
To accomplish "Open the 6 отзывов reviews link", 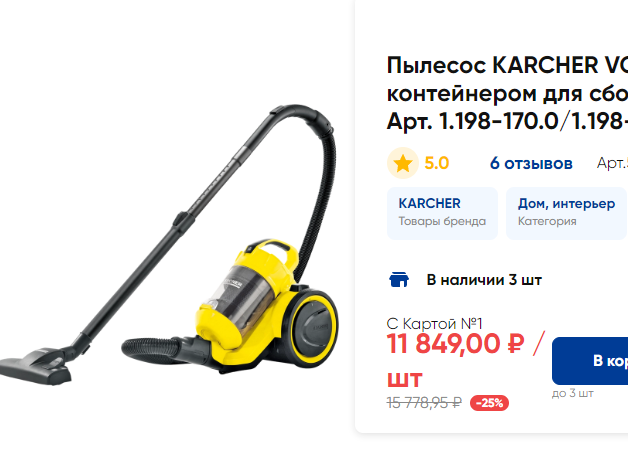I will tap(531, 163).
